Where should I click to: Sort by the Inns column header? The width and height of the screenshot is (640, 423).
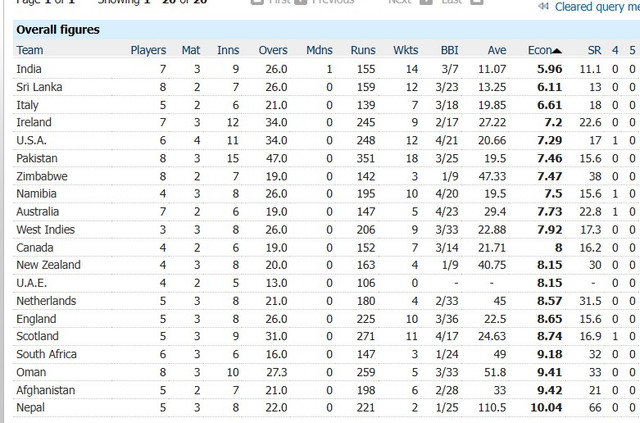230,50
